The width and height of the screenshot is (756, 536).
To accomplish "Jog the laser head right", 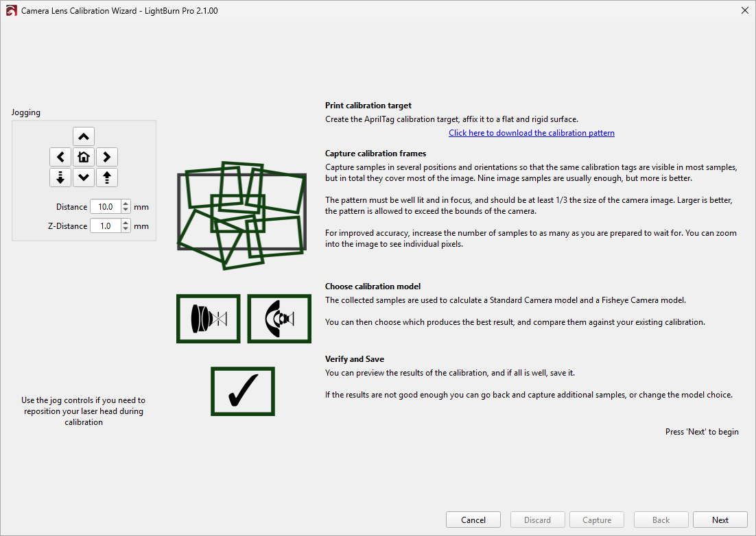I will point(107,157).
